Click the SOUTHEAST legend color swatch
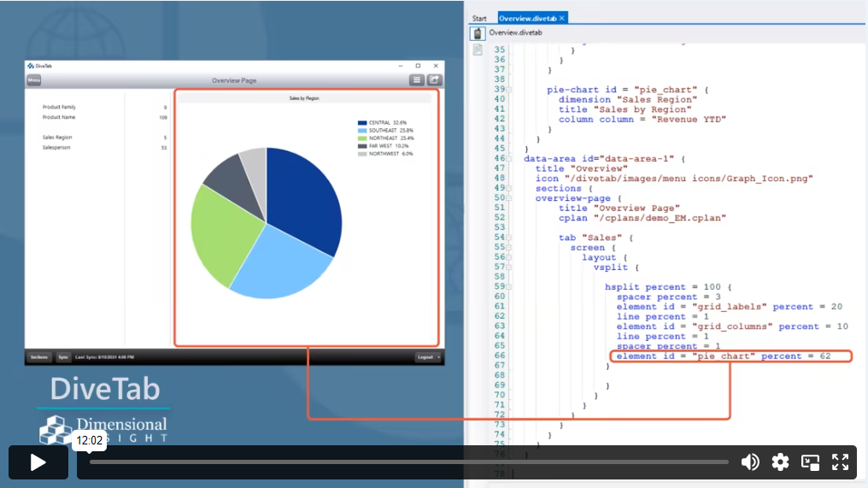The image size is (868, 488). (362, 130)
